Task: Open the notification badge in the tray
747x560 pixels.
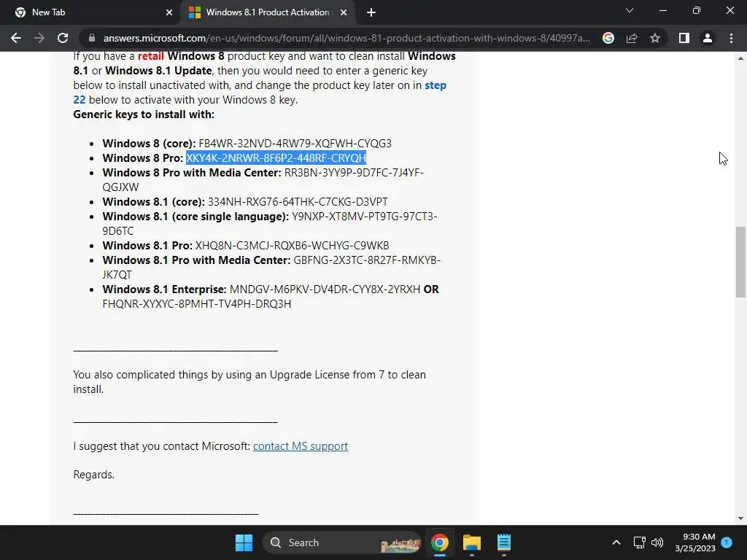Action: tap(727, 542)
